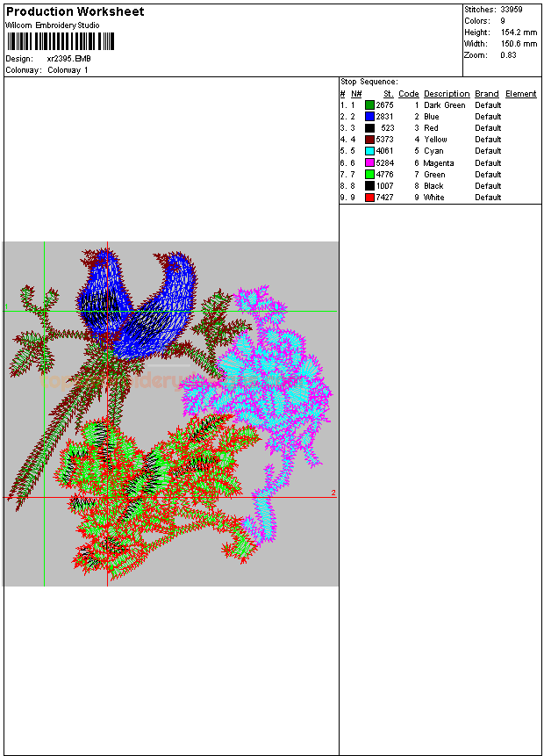Select stitch count 523

coord(388,128)
